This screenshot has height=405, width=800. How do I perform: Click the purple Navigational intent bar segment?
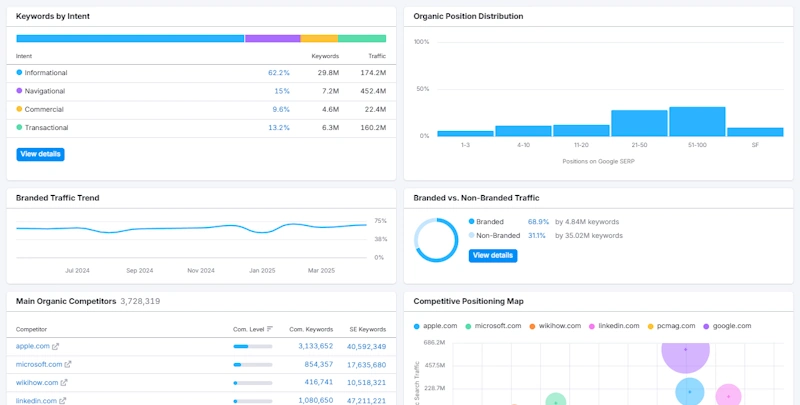tap(272, 39)
